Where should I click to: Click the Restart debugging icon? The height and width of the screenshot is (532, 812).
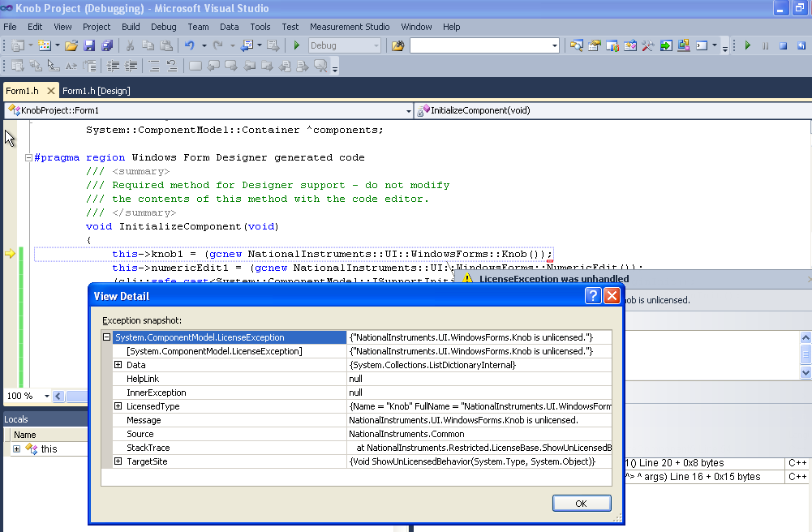(x=800, y=46)
